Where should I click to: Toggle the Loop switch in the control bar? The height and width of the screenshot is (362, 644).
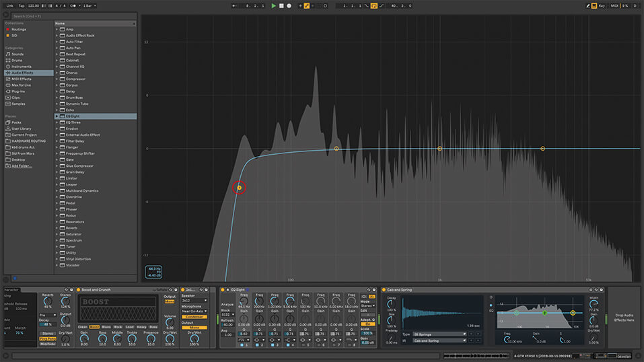373,6
